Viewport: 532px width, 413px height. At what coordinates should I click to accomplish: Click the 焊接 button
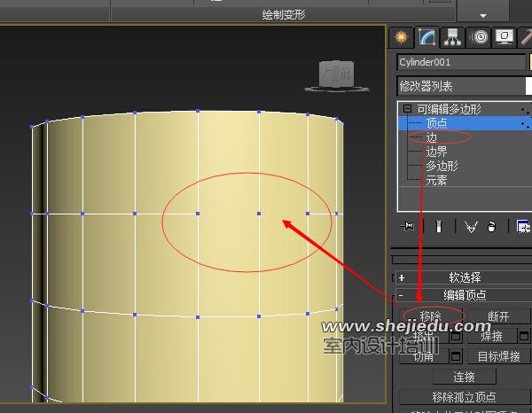(x=492, y=337)
